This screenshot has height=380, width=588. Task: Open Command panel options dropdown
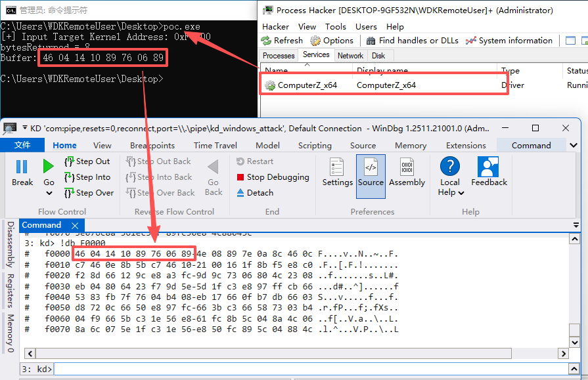576,225
